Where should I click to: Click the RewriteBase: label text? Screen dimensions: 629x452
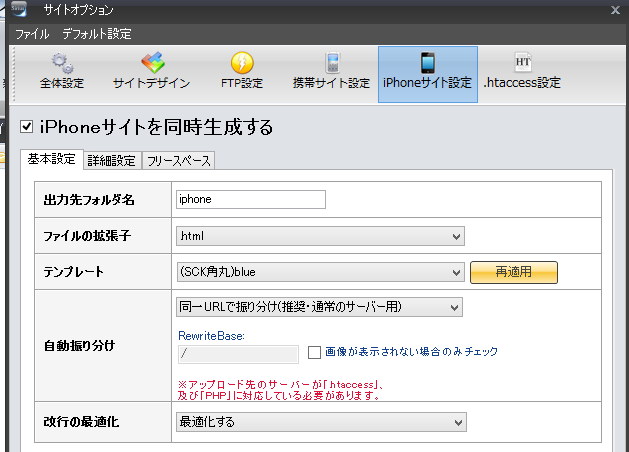coord(211,336)
